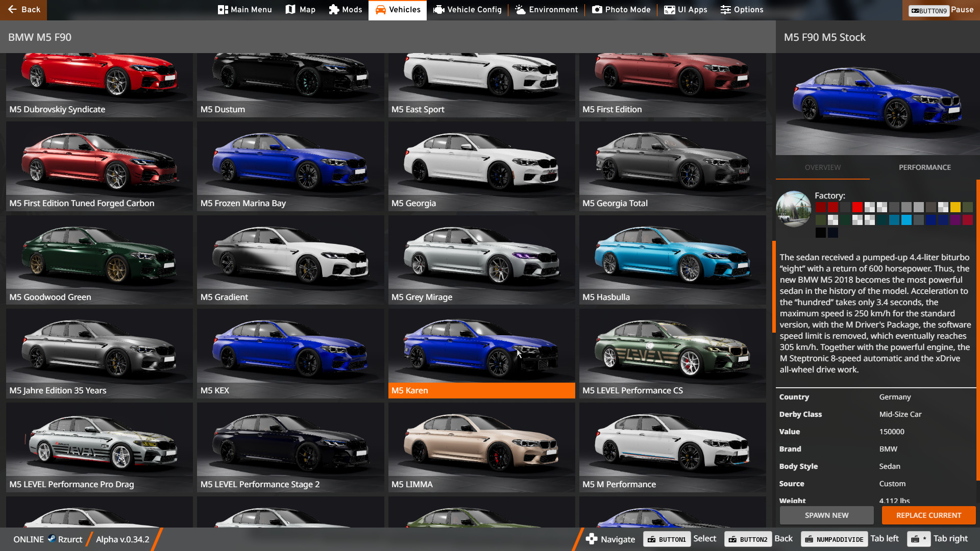Click the ONLINE status text
This screenshot has width=980, height=551.
pos(29,539)
